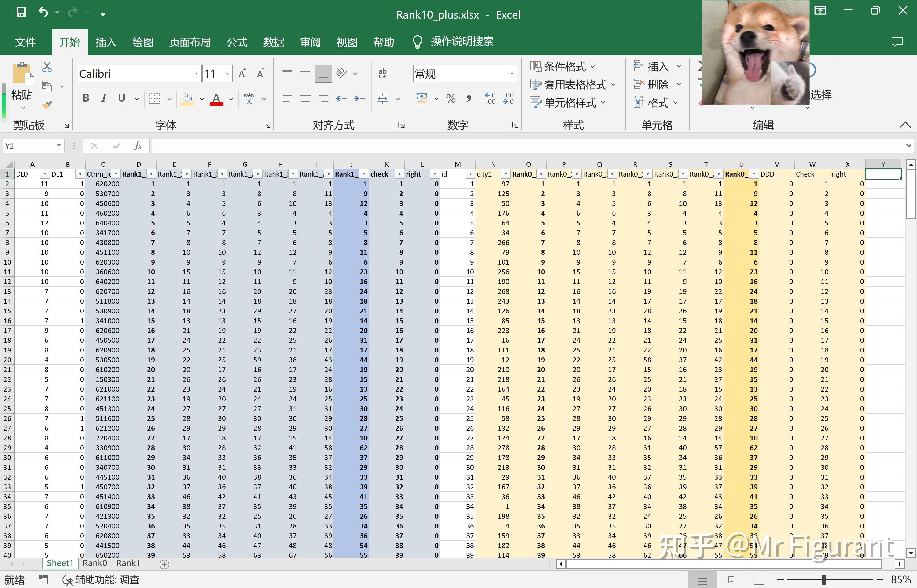
Task: Click the Cut scissors icon
Action: [47, 68]
